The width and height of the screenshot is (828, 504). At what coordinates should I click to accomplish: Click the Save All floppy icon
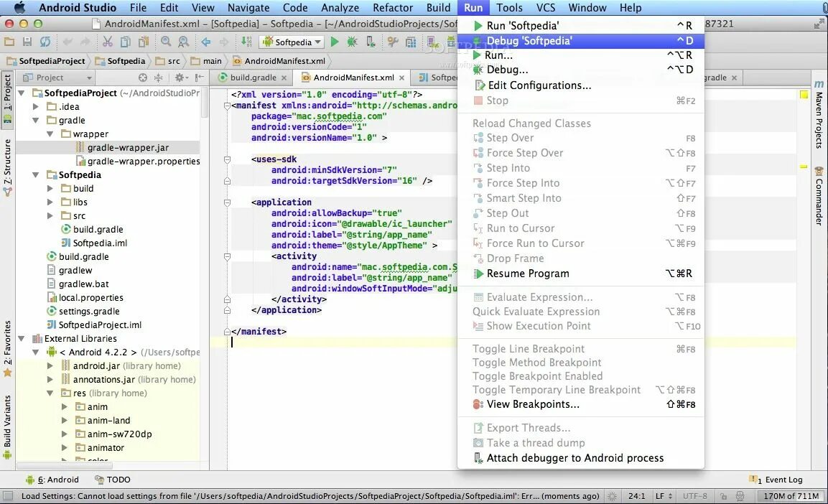(27, 42)
